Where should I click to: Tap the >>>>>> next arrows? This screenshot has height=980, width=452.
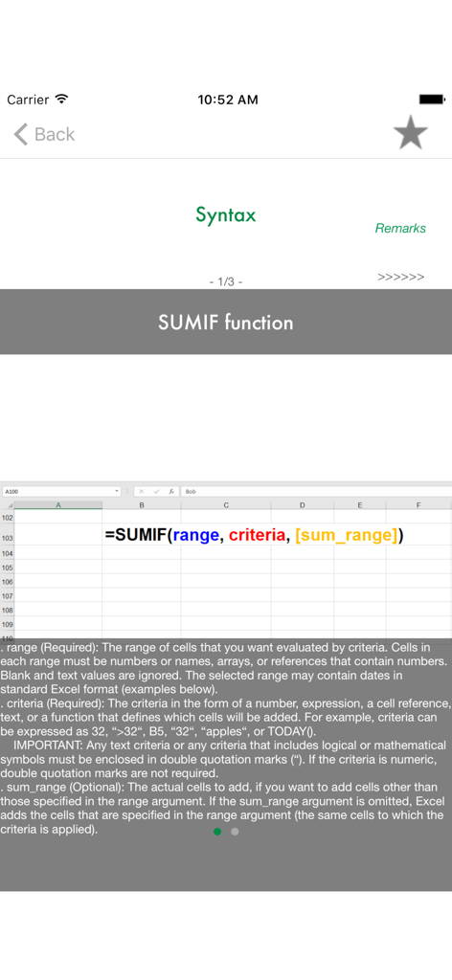(x=400, y=277)
